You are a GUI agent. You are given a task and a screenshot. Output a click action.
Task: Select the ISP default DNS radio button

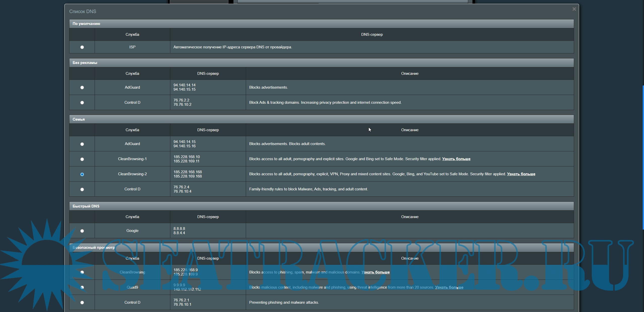pos(82,47)
